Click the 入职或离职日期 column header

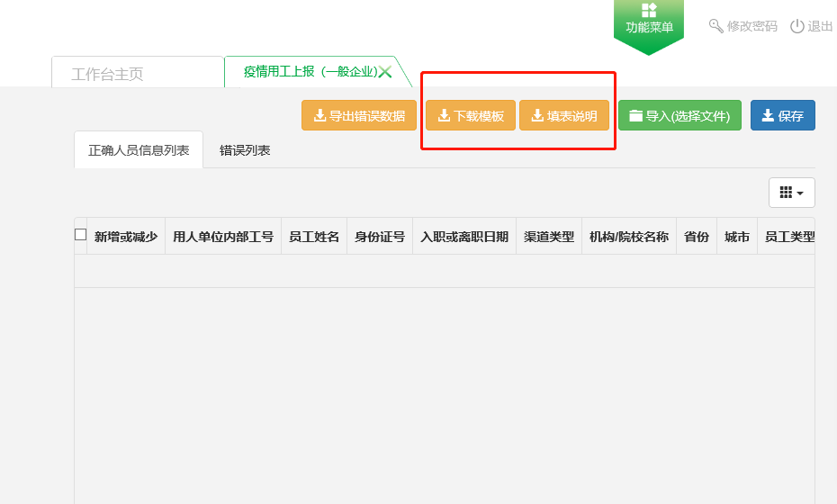(x=463, y=237)
